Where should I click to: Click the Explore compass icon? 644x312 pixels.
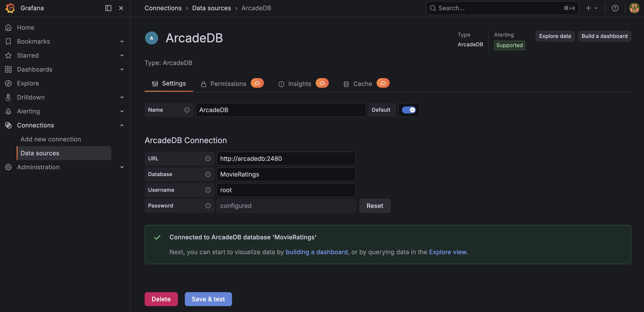(x=9, y=83)
